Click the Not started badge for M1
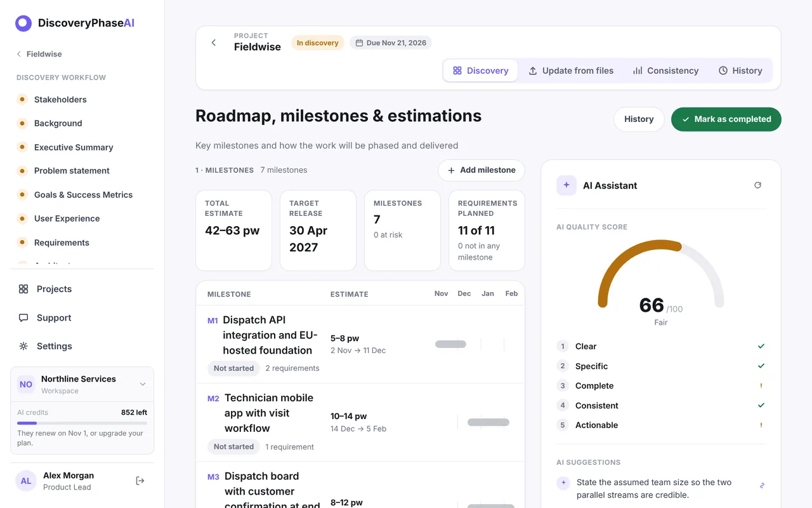Image resolution: width=812 pixels, height=508 pixels. (x=233, y=368)
